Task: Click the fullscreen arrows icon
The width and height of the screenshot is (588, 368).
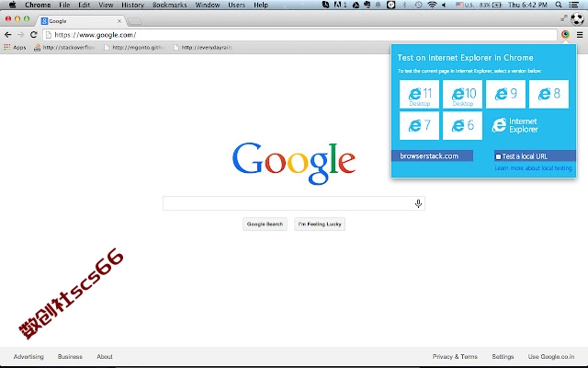Action: pos(563,17)
